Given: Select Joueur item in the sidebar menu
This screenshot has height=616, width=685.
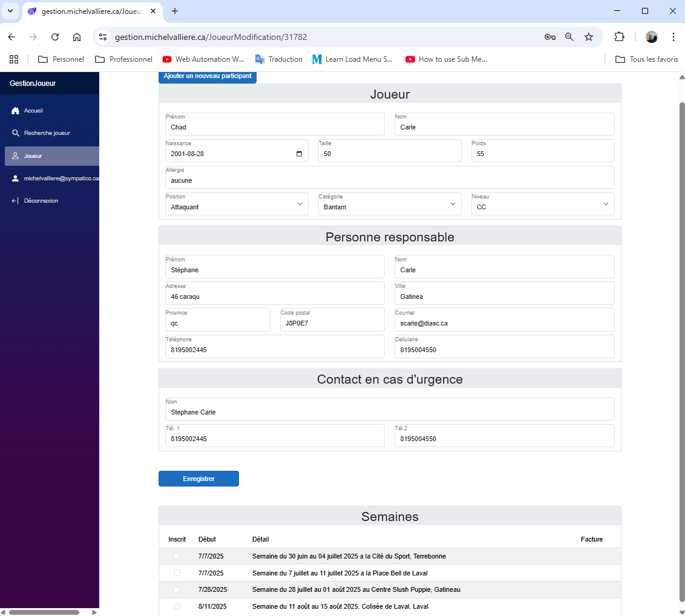Looking at the screenshot, I should click(x=51, y=156).
